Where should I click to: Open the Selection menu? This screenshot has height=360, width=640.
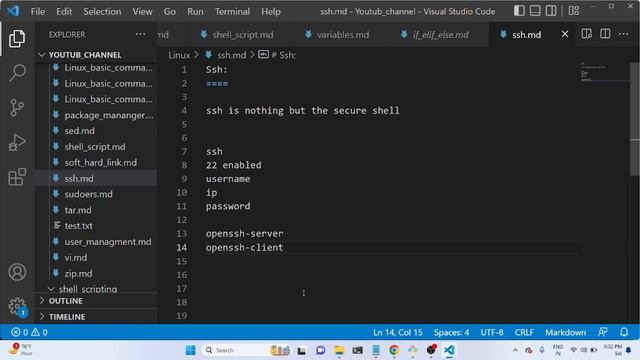(102, 11)
